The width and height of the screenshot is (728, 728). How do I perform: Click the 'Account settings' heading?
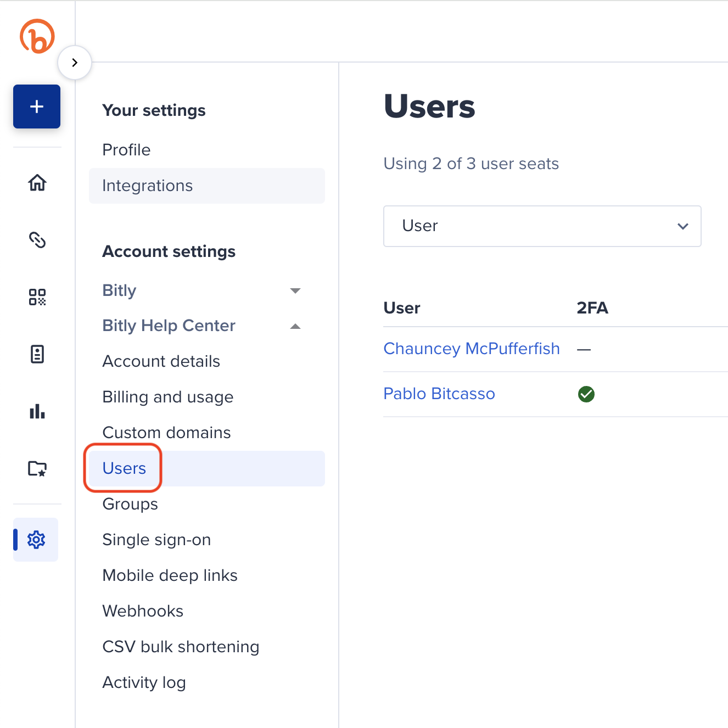(169, 251)
